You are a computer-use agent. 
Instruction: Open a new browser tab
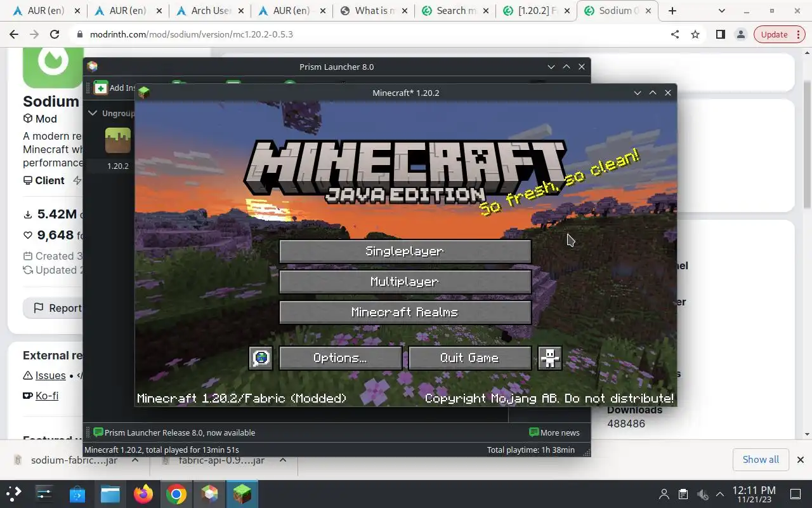pyautogui.click(x=672, y=11)
